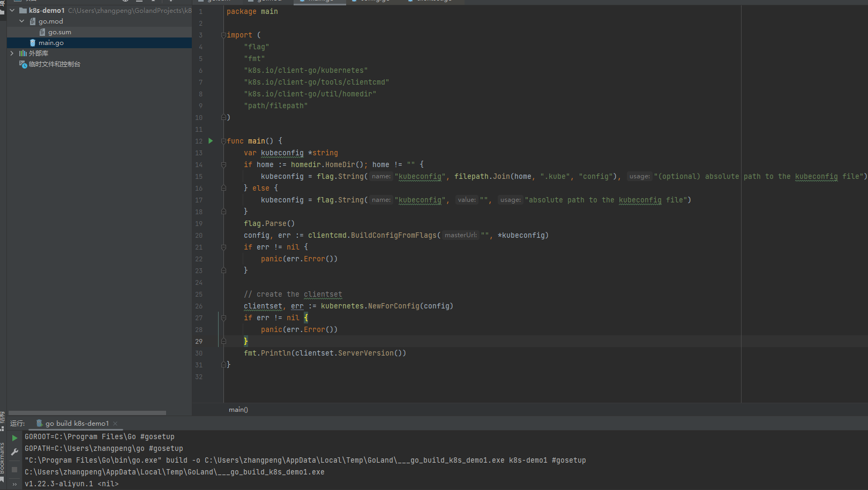Click line number 29 in the gutter
The image size is (868, 490).
tap(199, 341)
